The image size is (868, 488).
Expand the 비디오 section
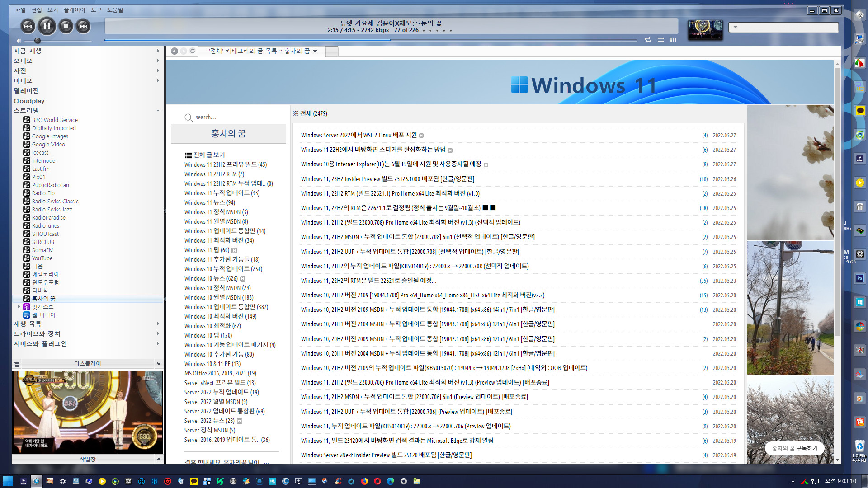coord(158,81)
